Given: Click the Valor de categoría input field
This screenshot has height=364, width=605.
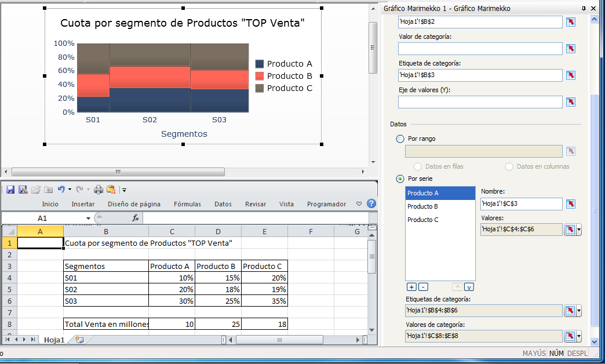Looking at the screenshot, I should [480, 49].
